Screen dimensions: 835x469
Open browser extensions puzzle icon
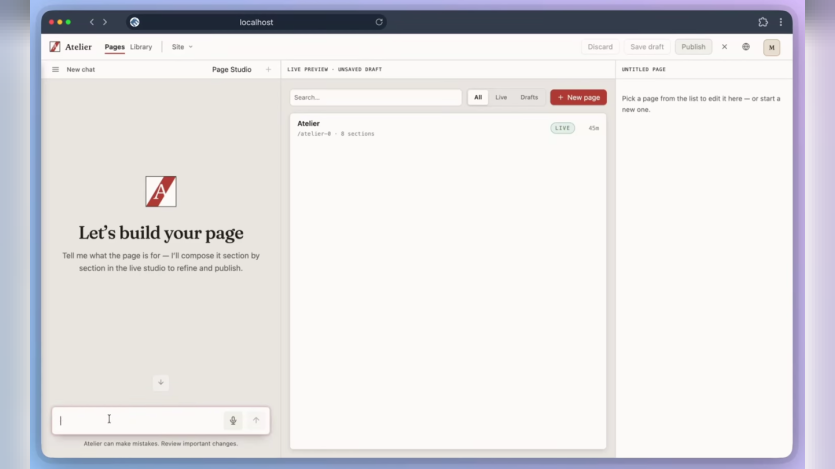coord(763,22)
